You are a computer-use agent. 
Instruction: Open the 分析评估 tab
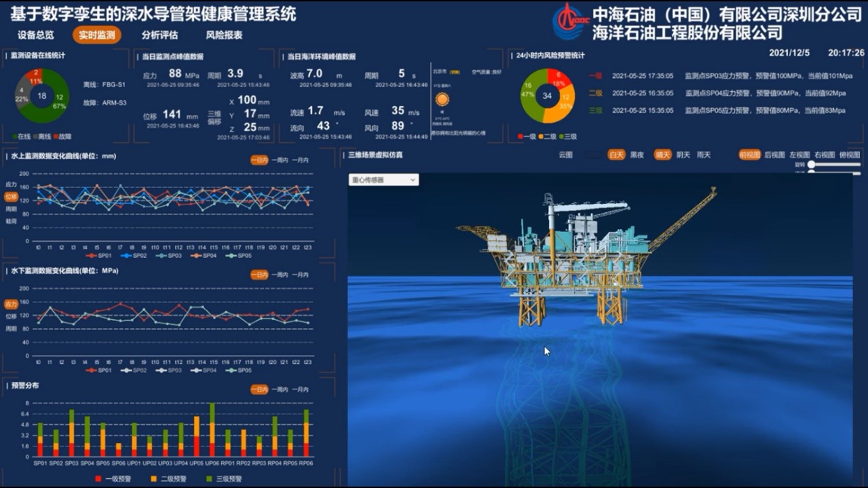click(159, 34)
